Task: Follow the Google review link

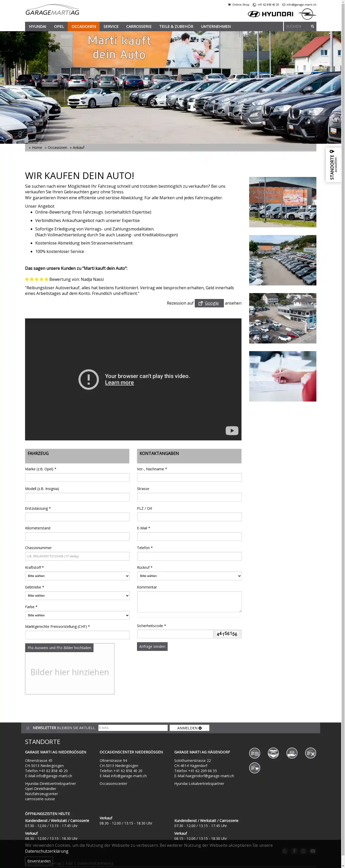Action: point(209,303)
